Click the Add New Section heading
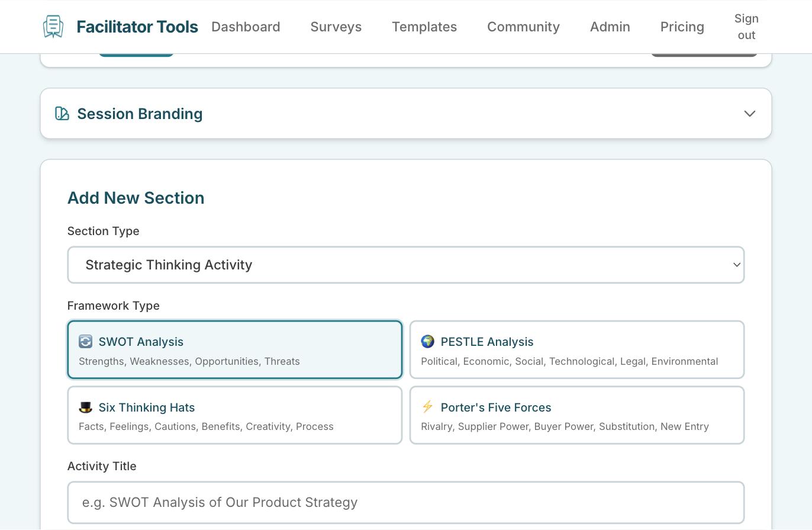The image size is (812, 530). click(136, 198)
